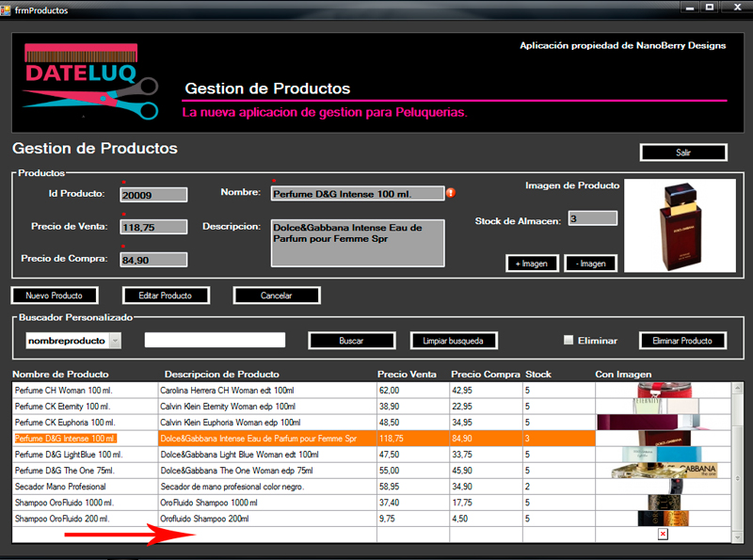Click description cell Calvin Klein Euphoria Woman edp 100ml
Screen dimensions: 753x560
267,423
